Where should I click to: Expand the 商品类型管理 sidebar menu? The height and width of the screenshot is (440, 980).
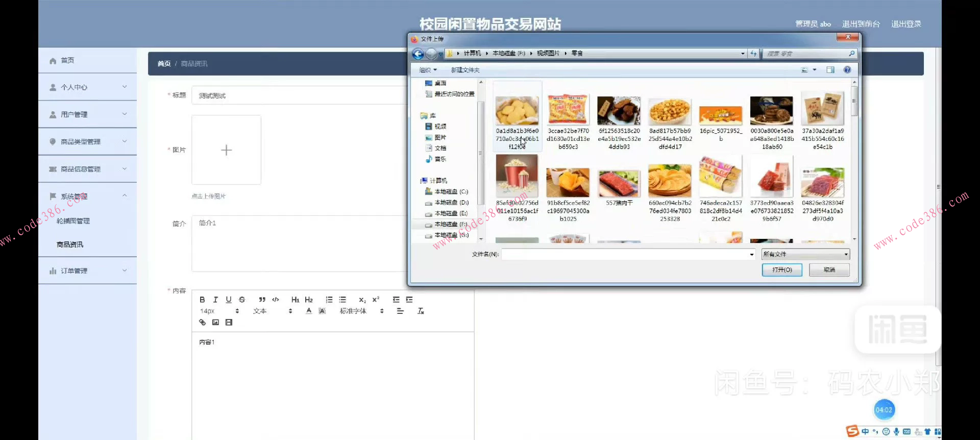point(87,141)
